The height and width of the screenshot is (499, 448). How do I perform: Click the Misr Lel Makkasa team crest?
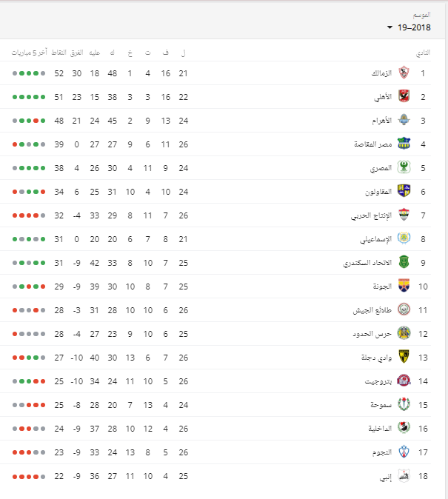click(x=404, y=144)
